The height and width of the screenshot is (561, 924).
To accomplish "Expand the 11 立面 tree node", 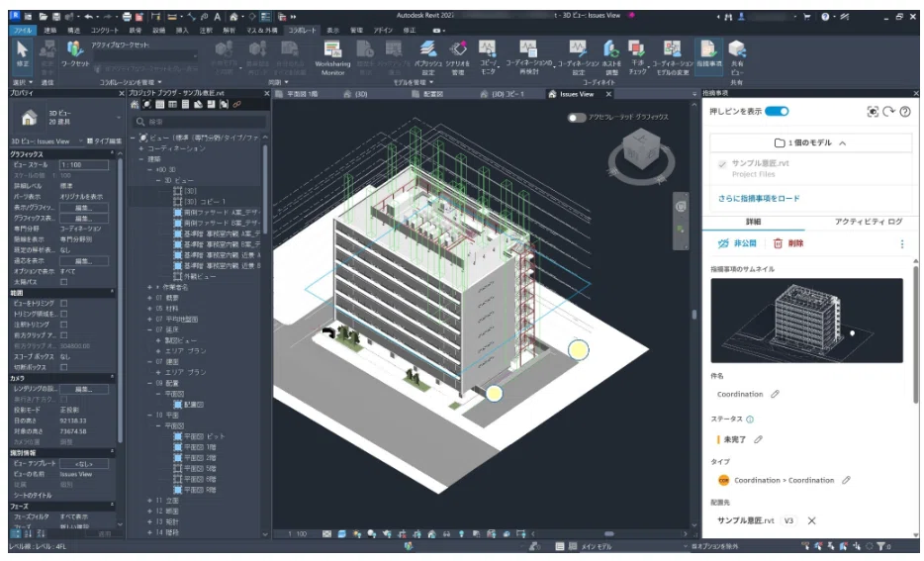I will tap(149, 501).
